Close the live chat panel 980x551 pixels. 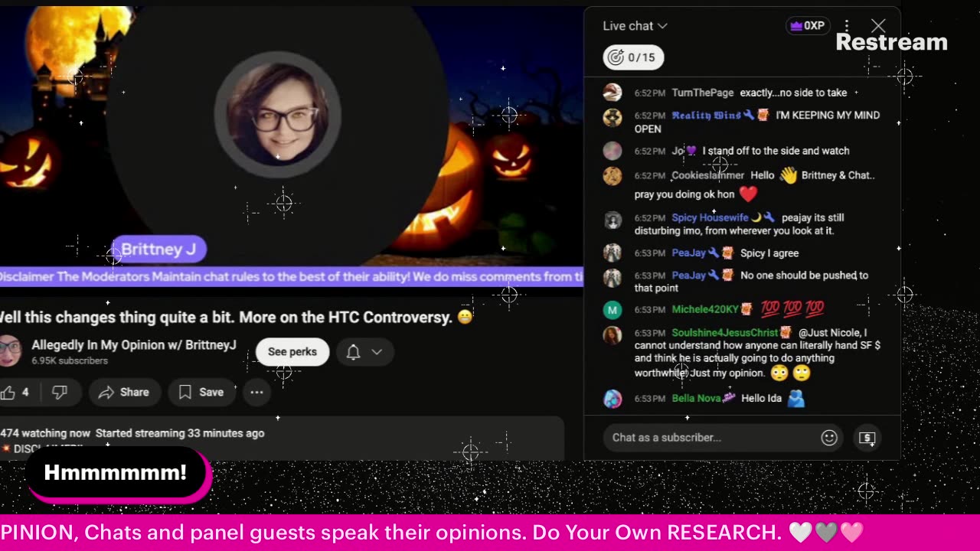(x=878, y=26)
